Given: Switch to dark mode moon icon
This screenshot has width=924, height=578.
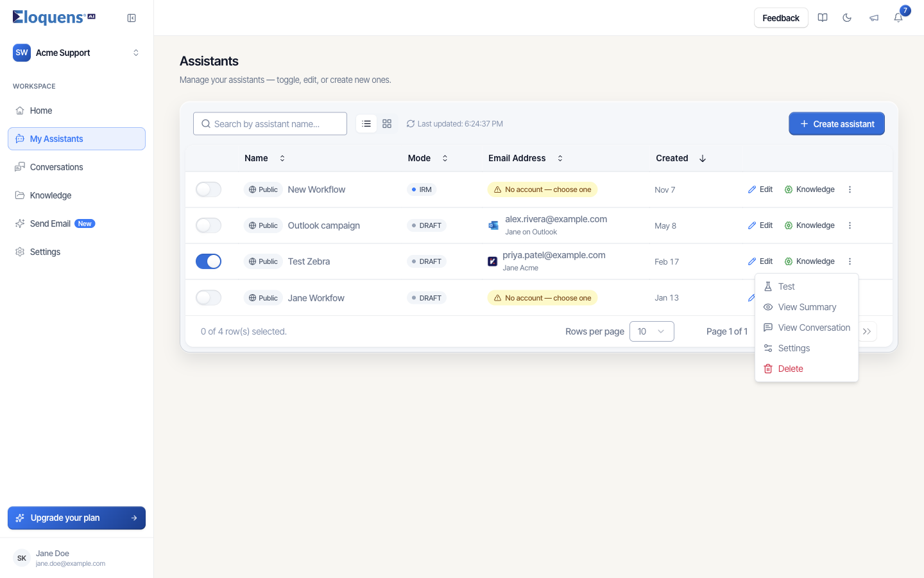Looking at the screenshot, I should coord(847,18).
